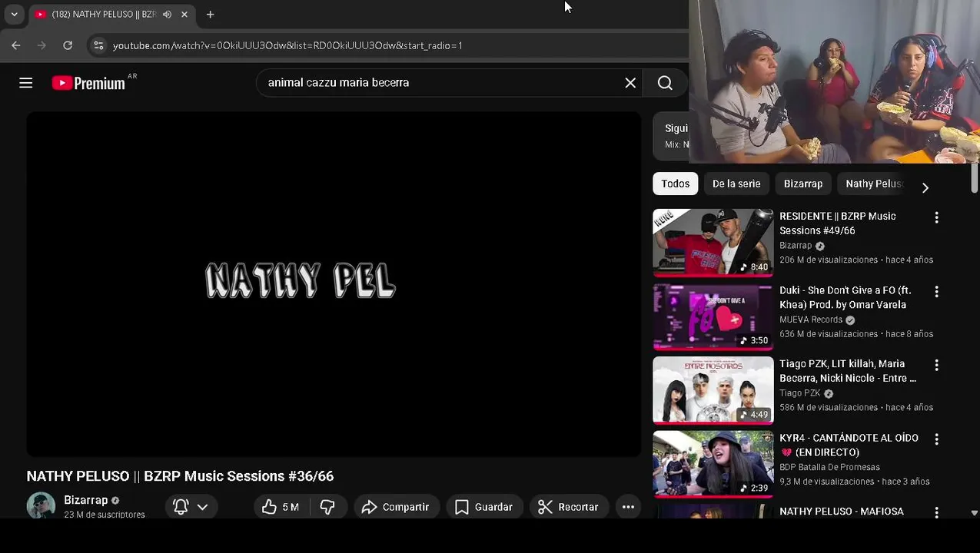Share the video via Compartir
Image resolution: width=980 pixels, height=553 pixels.
pyautogui.click(x=396, y=507)
